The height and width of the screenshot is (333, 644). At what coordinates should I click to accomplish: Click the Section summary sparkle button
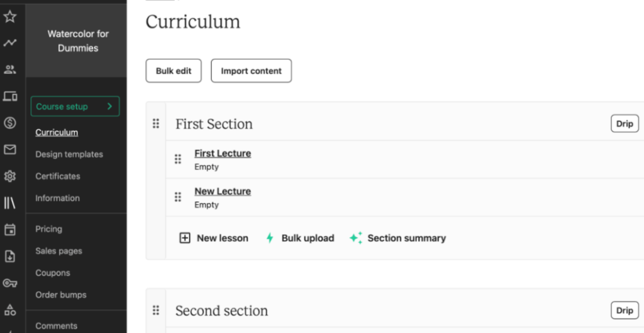point(397,238)
